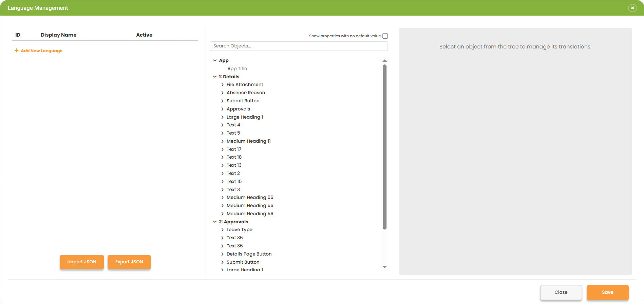Collapse the 1: Details section
Screen dimensions: 644x305
tap(215, 77)
